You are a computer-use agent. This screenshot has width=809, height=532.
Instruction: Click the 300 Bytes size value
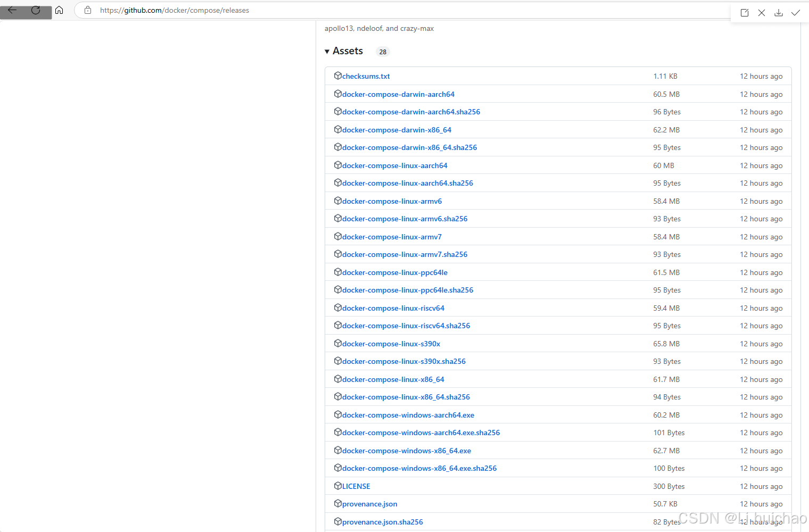point(669,486)
